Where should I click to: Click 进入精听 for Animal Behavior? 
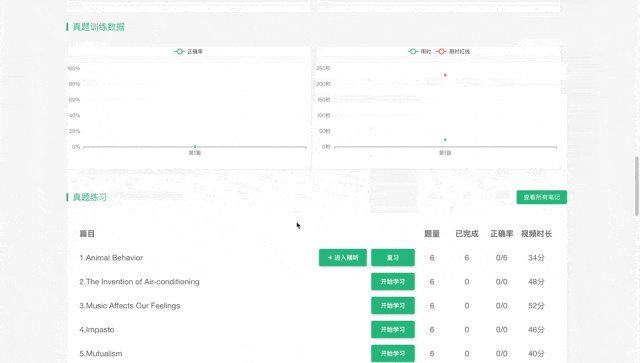[343, 258]
